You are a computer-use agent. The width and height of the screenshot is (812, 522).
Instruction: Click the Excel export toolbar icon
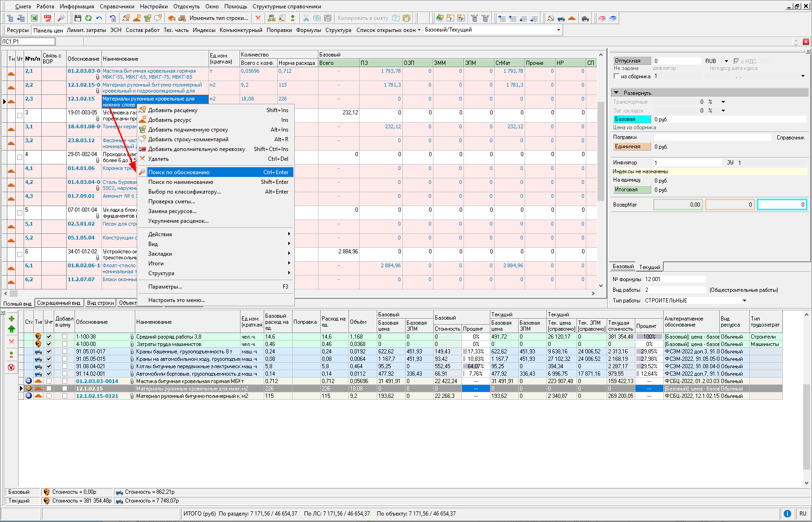34,18
